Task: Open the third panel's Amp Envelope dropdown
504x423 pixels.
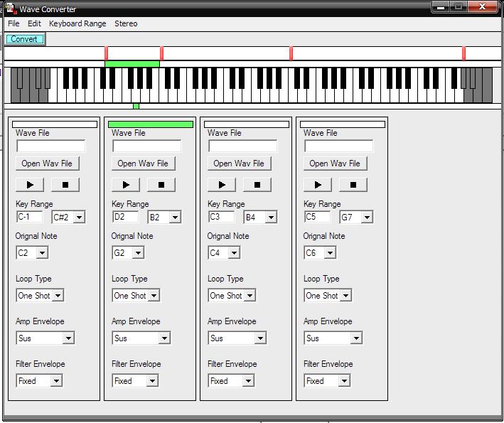Action: point(260,338)
